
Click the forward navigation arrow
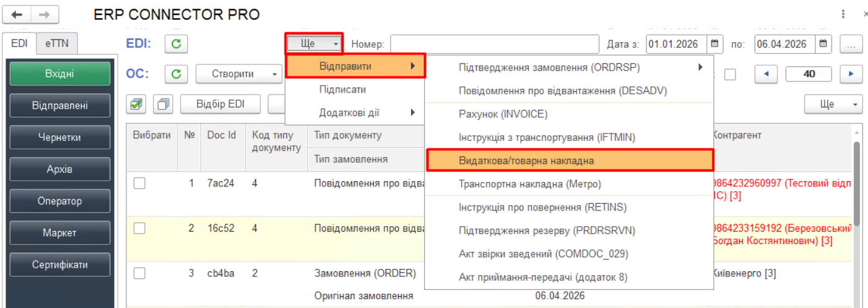pos(45,14)
